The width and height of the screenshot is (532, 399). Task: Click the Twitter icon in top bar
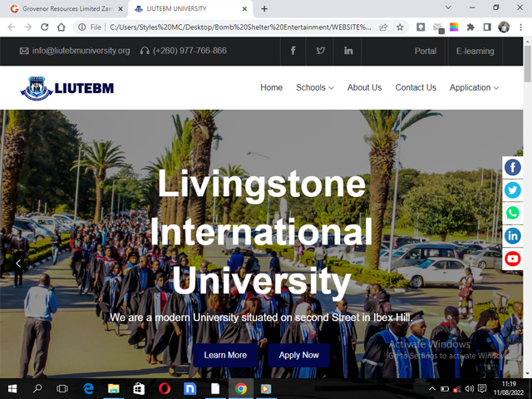320,51
